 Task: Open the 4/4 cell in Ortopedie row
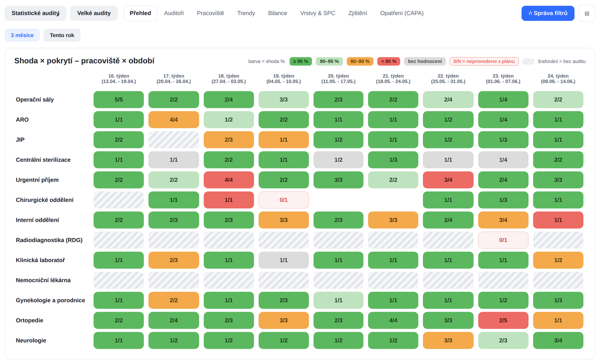pos(393,320)
